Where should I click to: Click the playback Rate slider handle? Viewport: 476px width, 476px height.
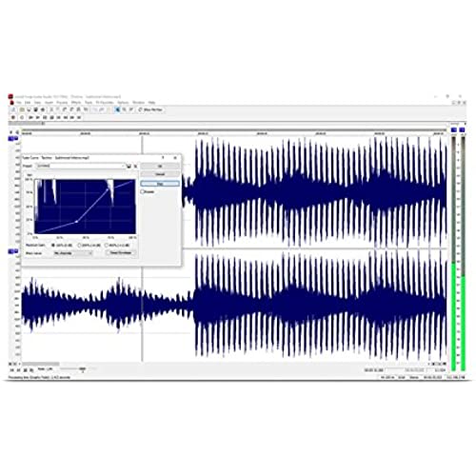click(x=83, y=369)
